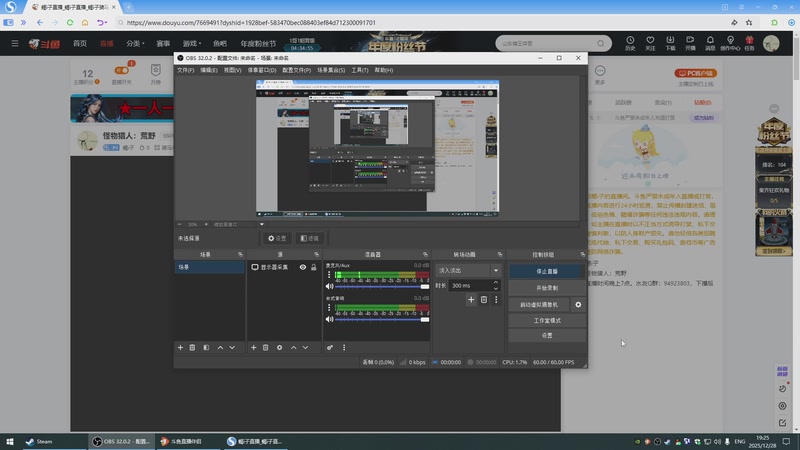Image resolution: width=800 pixels, height=450 pixels.
Task: Open the 工具(T) menu in OBS
Action: coord(360,70)
